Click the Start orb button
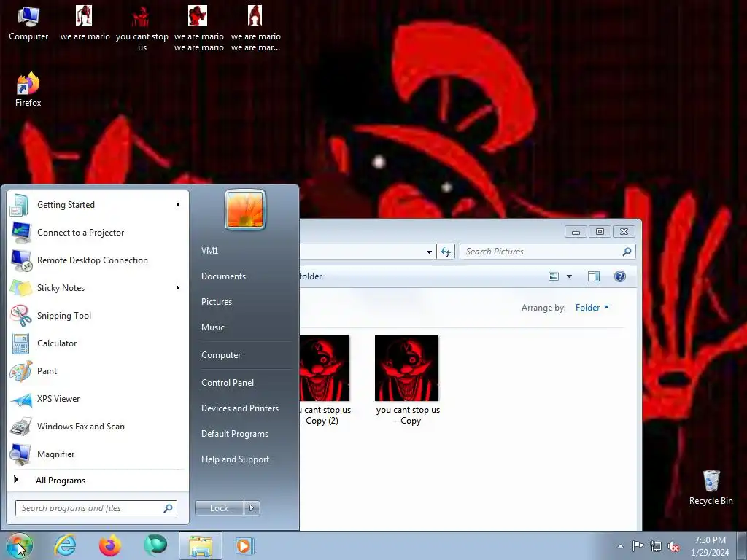Image resolution: width=747 pixels, height=560 pixels. point(20,545)
